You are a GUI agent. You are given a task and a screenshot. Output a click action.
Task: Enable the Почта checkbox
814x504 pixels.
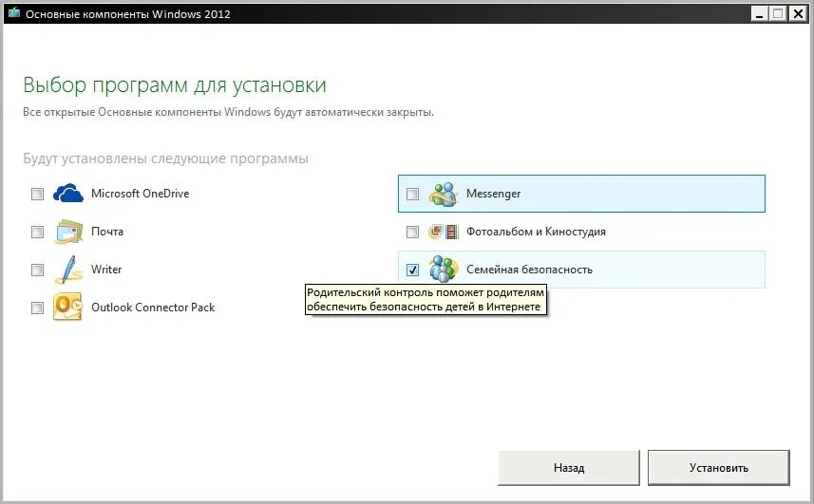click(37, 232)
